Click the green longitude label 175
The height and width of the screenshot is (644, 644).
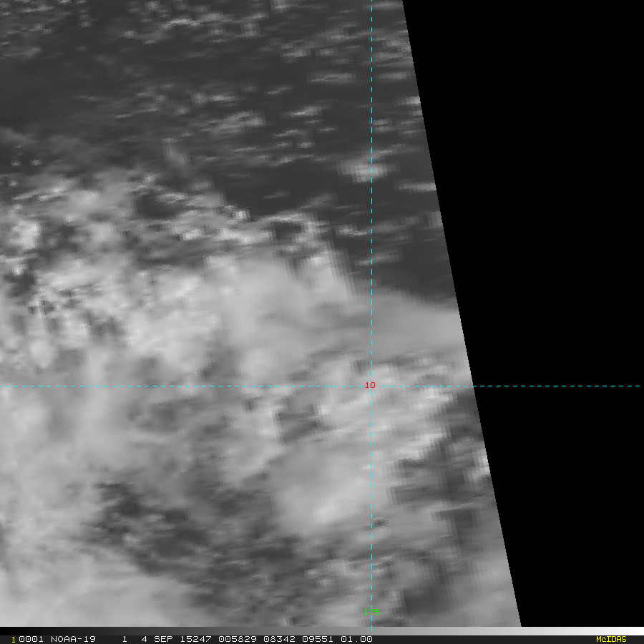(371, 612)
